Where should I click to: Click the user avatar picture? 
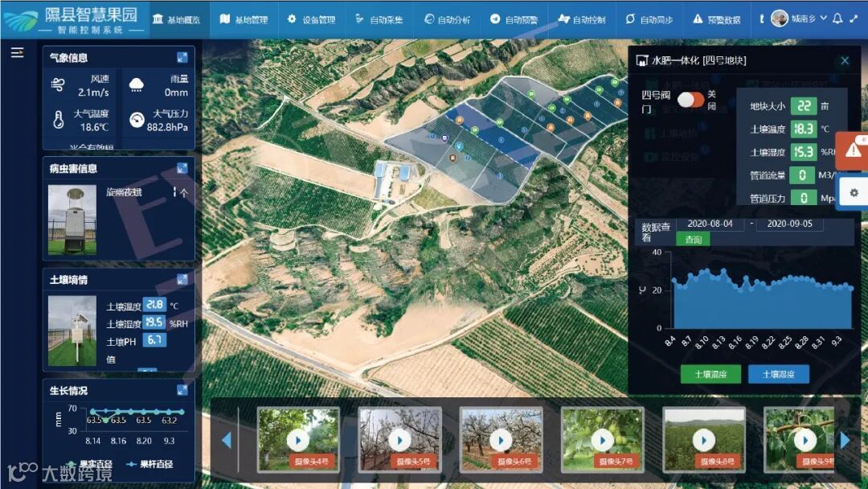780,18
